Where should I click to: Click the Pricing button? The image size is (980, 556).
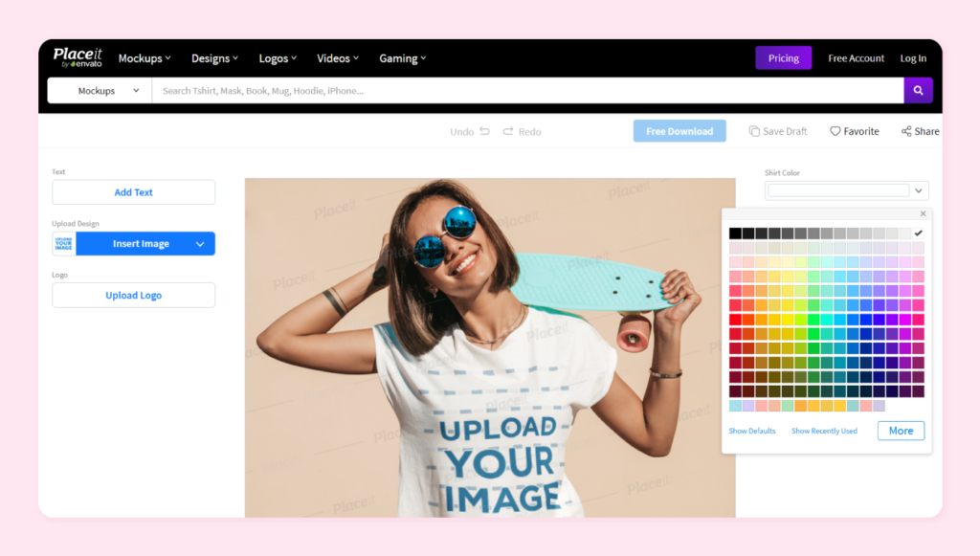[x=783, y=58]
